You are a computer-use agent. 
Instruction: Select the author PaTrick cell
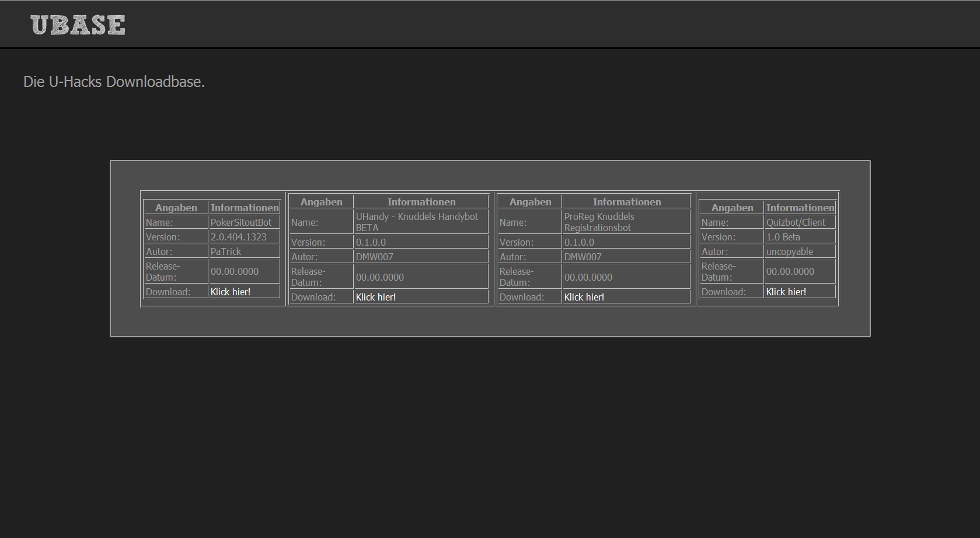(x=244, y=251)
